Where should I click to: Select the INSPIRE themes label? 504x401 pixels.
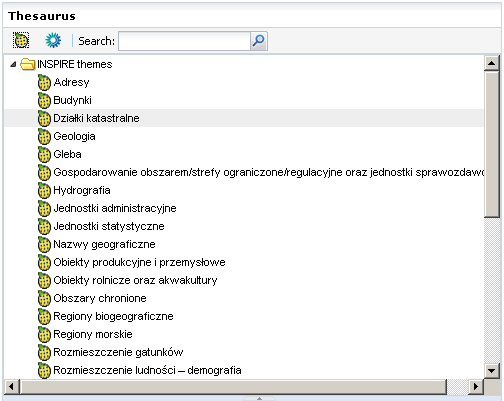[x=75, y=64]
